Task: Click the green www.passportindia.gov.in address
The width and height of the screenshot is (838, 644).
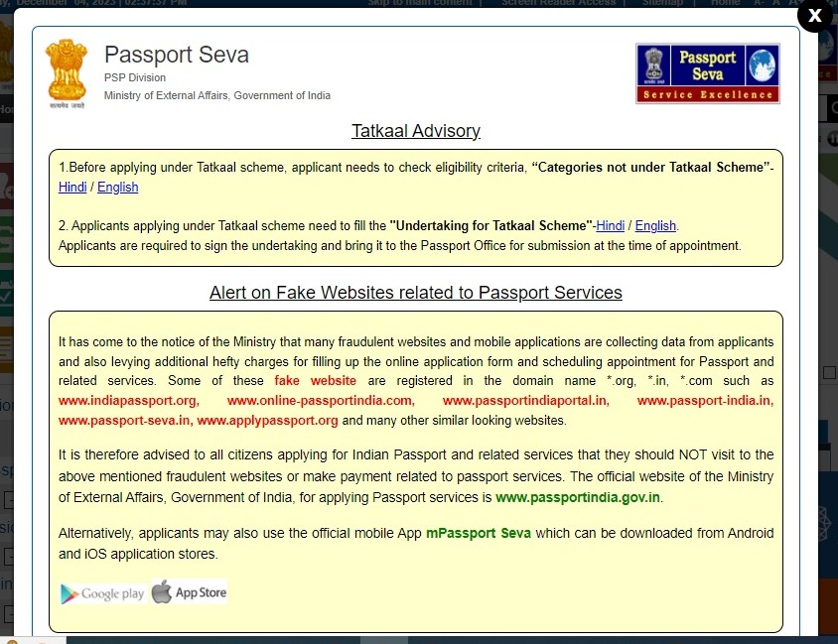Action: click(x=578, y=498)
